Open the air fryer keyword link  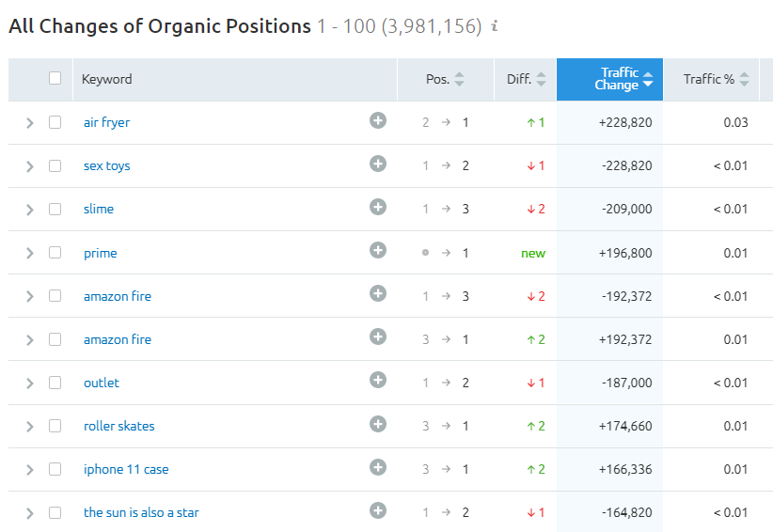(106, 122)
